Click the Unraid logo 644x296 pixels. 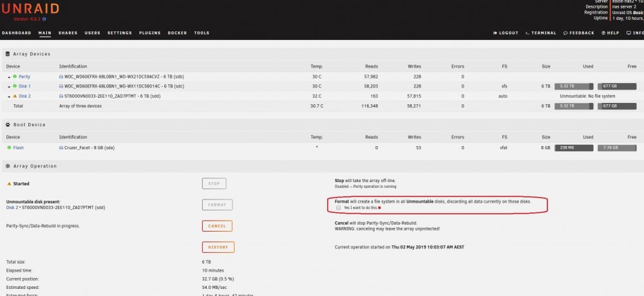click(30, 8)
